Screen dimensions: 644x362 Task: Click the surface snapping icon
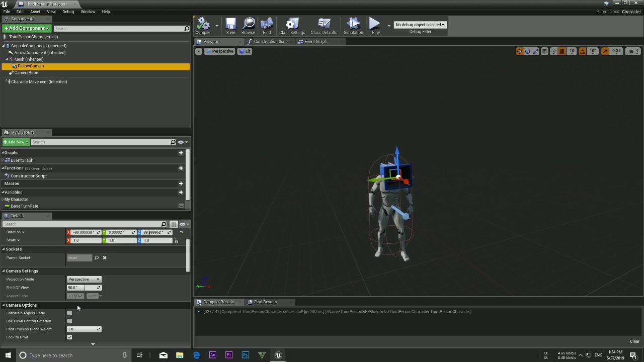(x=553, y=51)
